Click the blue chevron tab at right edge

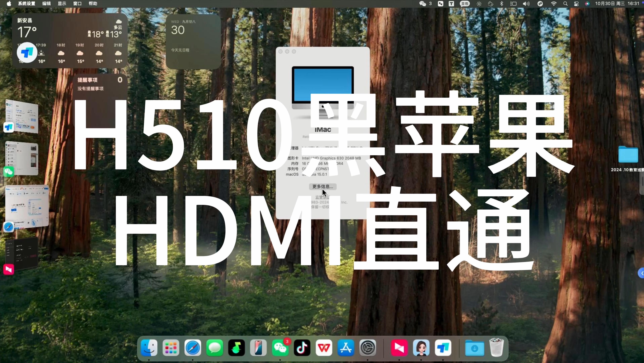click(x=641, y=273)
